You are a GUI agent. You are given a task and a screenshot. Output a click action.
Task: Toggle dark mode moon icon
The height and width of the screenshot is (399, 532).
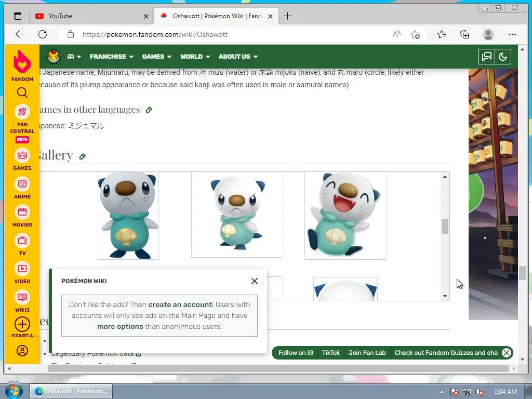point(503,57)
